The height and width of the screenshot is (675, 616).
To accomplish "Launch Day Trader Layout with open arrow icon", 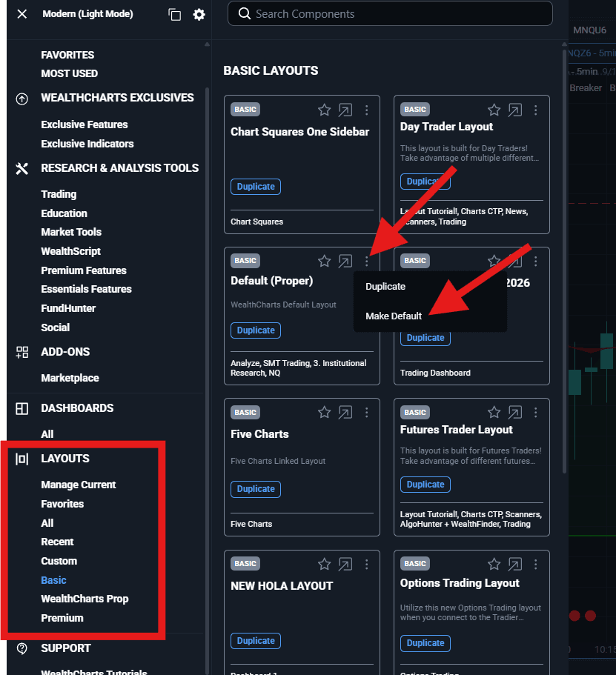I will (x=514, y=110).
